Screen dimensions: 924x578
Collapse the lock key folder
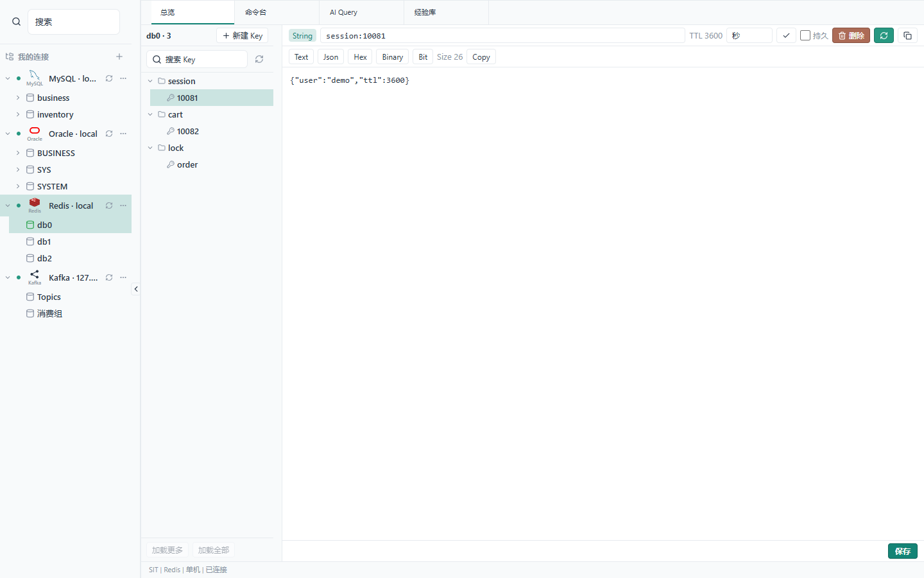tap(151, 148)
